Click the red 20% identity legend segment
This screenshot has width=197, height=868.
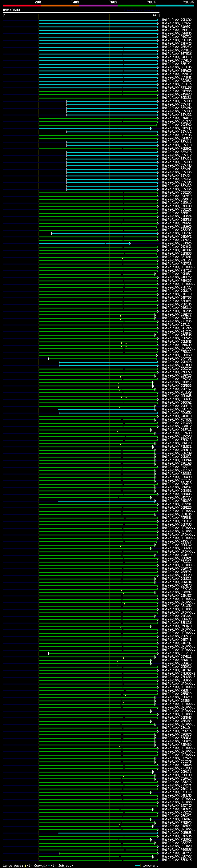tap(22, 6)
